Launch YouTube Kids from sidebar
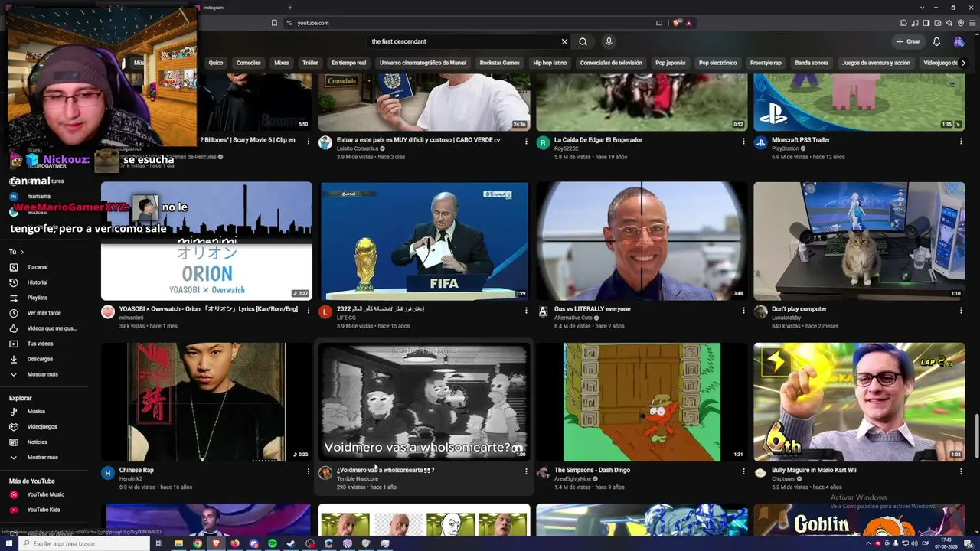 pos(44,510)
